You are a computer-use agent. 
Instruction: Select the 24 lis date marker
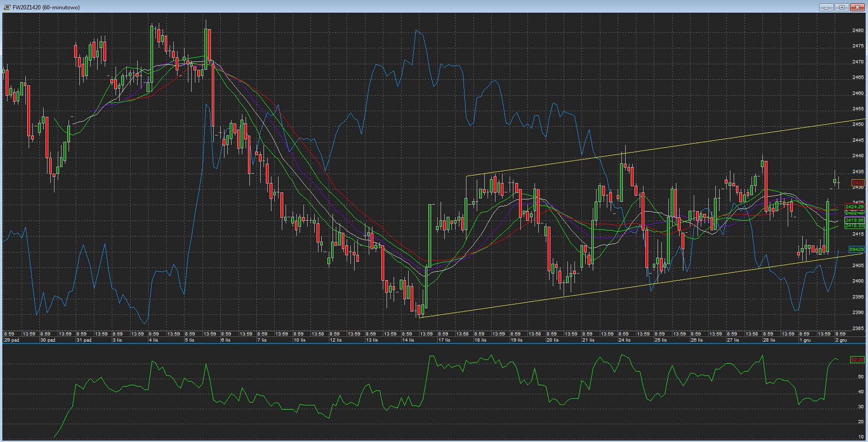pyautogui.click(x=624, y=340)
